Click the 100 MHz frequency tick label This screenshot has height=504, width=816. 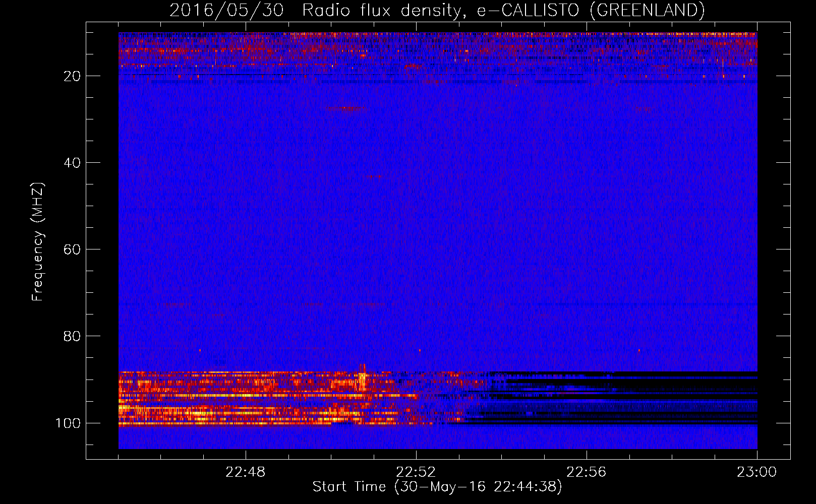68,423
